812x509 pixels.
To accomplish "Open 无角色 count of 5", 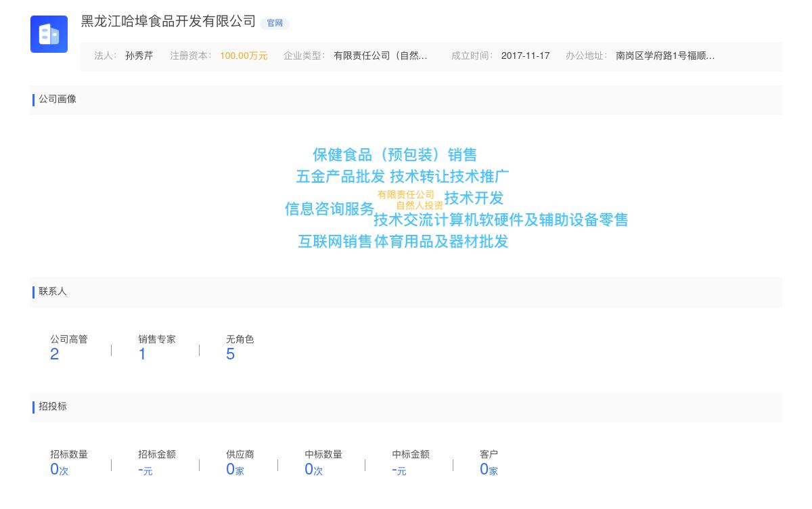I will 230,354.
